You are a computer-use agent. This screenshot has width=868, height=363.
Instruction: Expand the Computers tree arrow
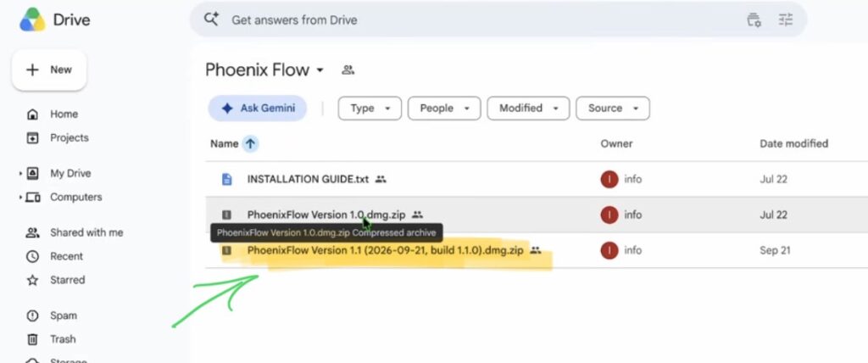click(x=21, y=198)
